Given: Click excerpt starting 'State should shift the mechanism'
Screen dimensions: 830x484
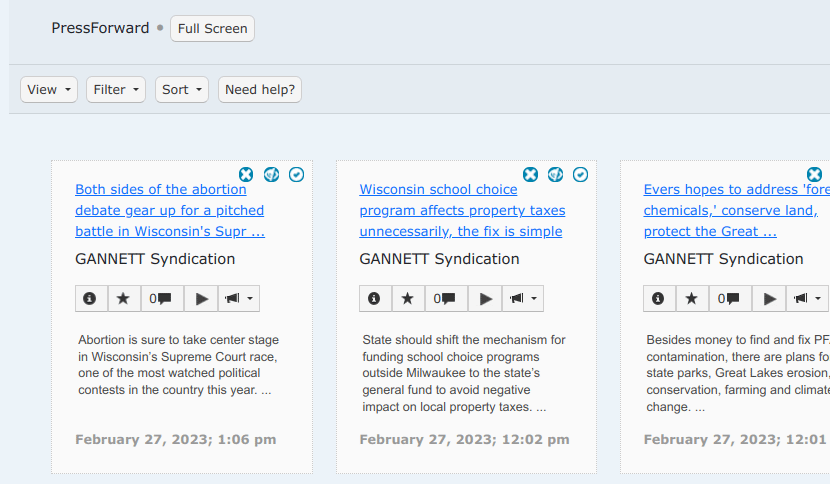Looking at the screenshot, I should tap(464, 373).
